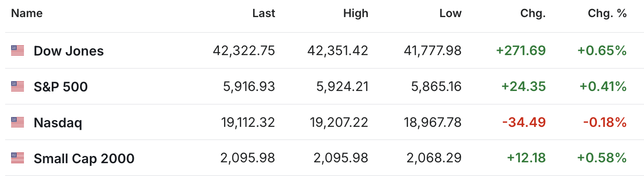Viewport: 644px width, 176px height.
Task: Sort table by the Chg. % header
Action: pos(607,13)
